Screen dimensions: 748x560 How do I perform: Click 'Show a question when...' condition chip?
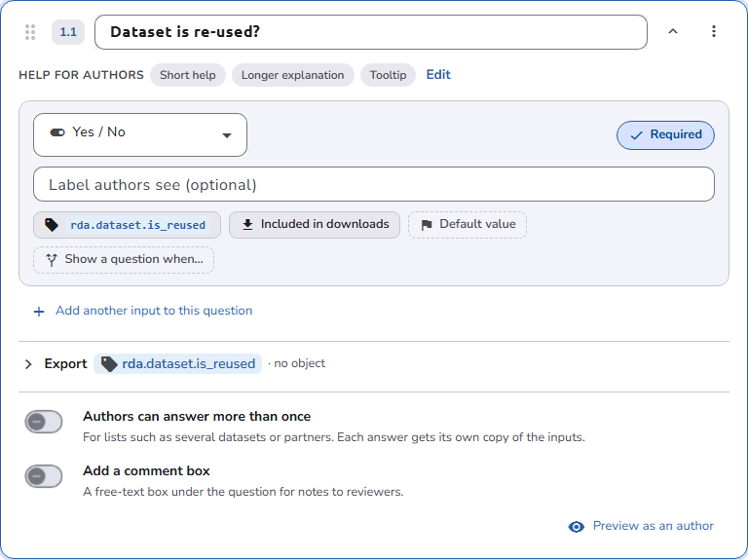124,260
